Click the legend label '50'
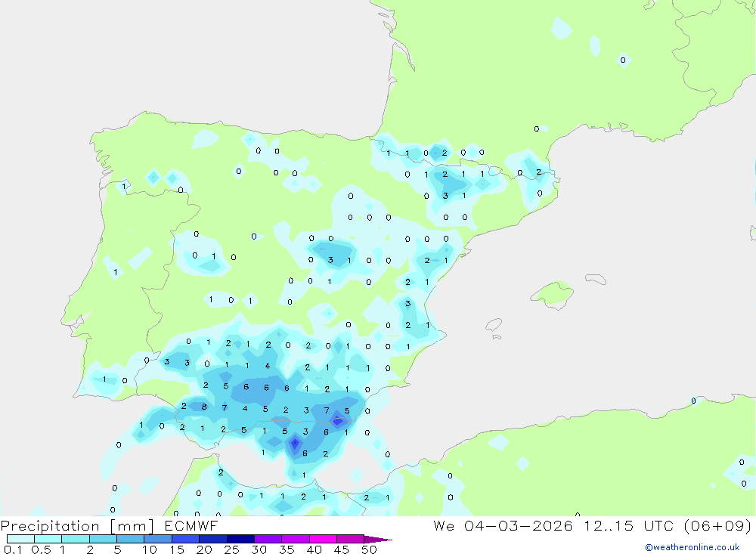The width and height of the screenshot is (756, 554). tap(370, 549)
